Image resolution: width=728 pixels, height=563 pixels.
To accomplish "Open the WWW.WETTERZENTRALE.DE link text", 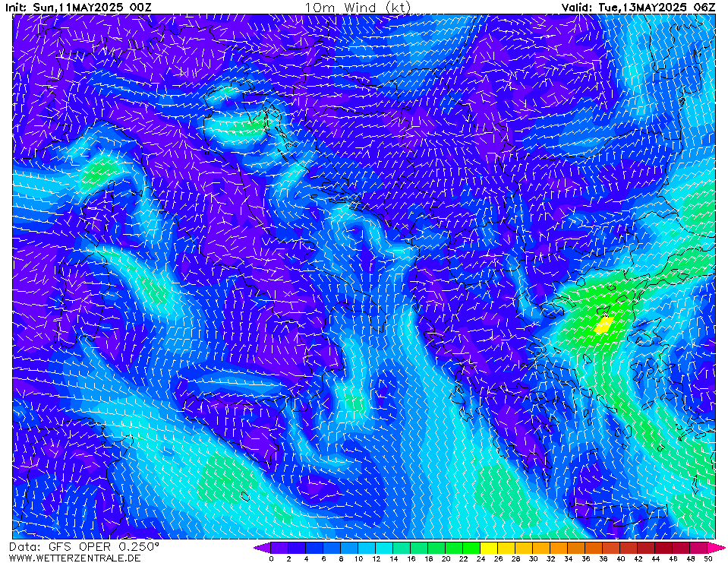I will pos(74,558).
